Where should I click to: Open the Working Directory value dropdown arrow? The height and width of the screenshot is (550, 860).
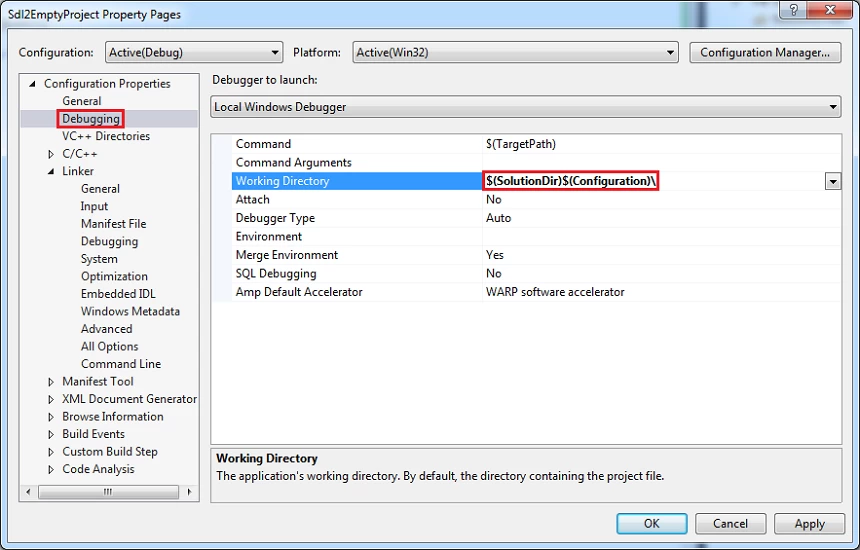[x=832, y=181]
